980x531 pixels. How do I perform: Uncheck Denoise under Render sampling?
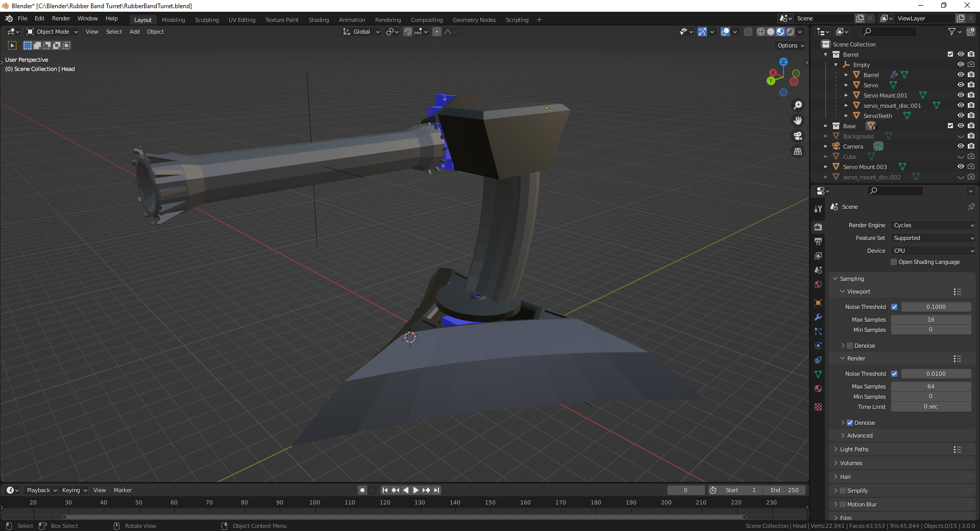click(x=850, y=423)
